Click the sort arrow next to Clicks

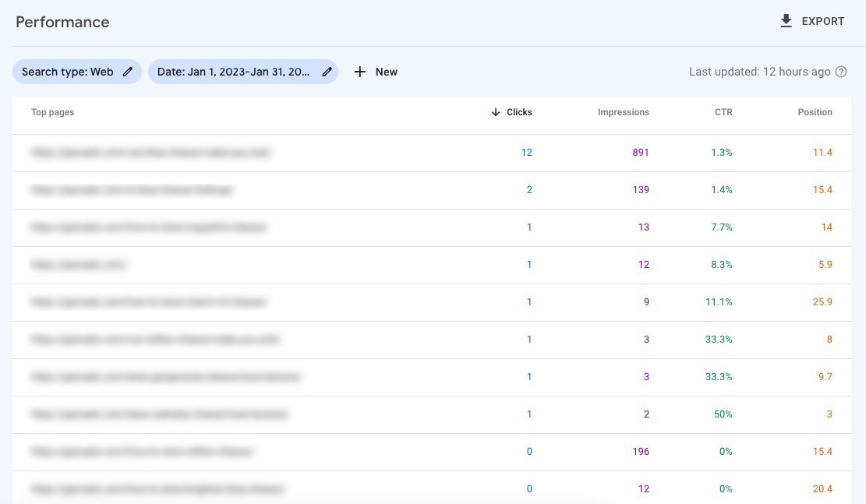[x=496, y=112]
